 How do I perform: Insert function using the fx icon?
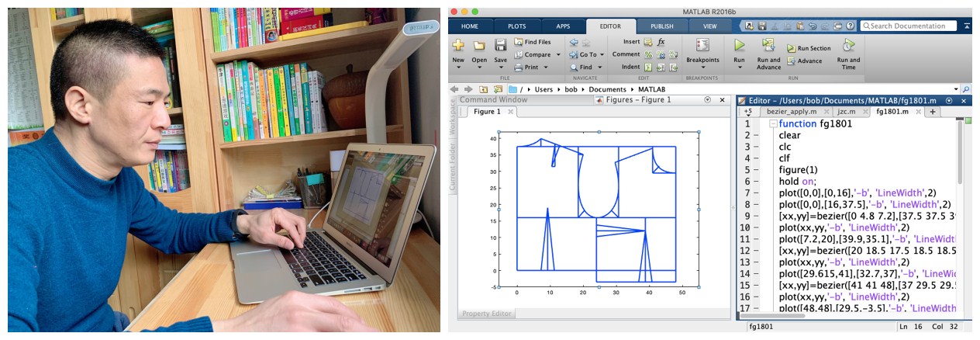coord(661,42)
